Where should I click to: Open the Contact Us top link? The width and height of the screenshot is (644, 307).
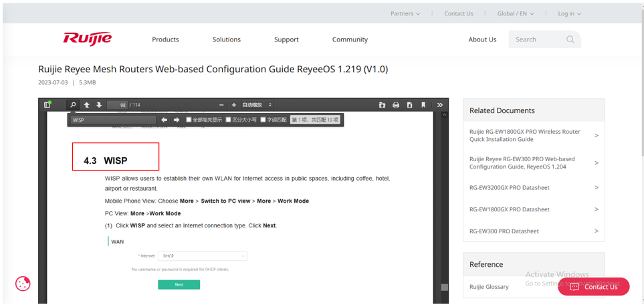459,13
